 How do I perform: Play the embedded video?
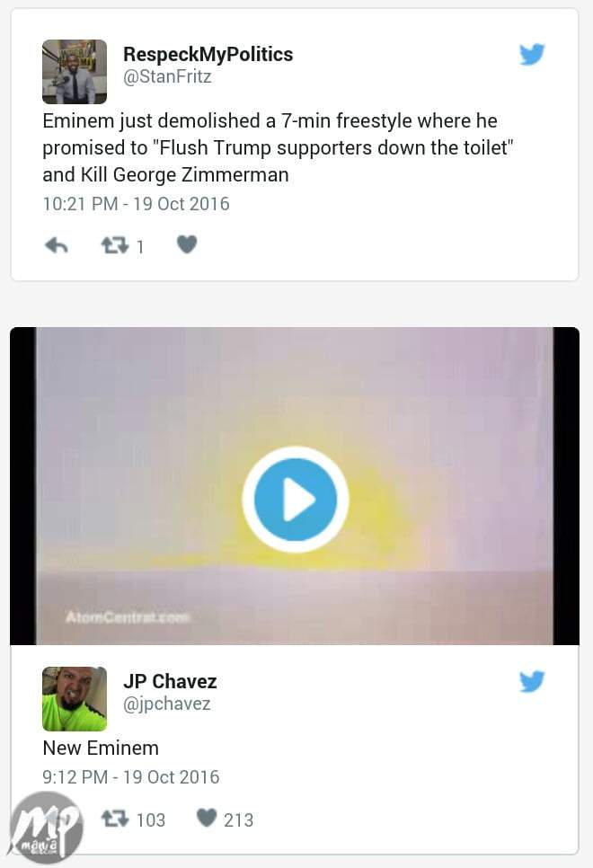(295, 500)
